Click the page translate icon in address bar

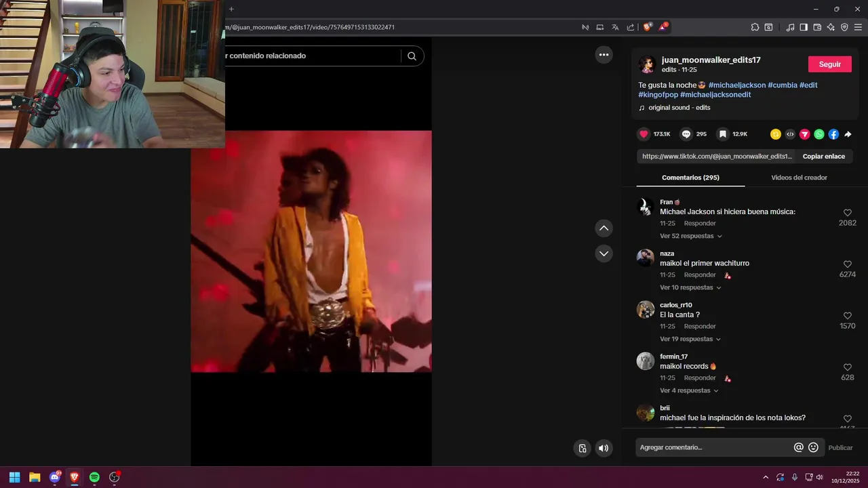(615, 27)
